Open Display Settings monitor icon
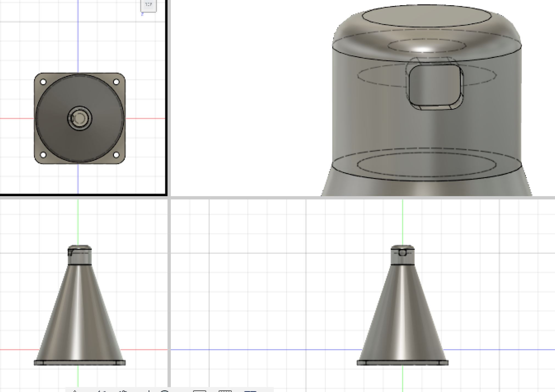 (200, 391)
